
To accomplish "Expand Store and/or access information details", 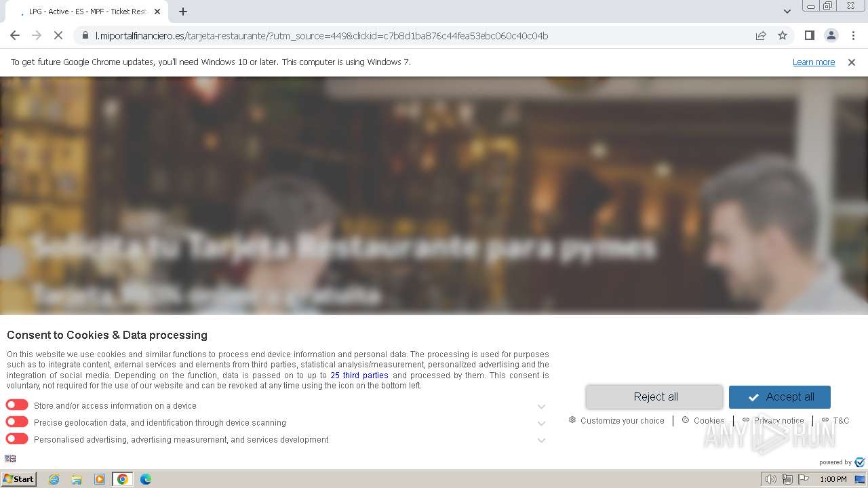I will click(542, 407).
